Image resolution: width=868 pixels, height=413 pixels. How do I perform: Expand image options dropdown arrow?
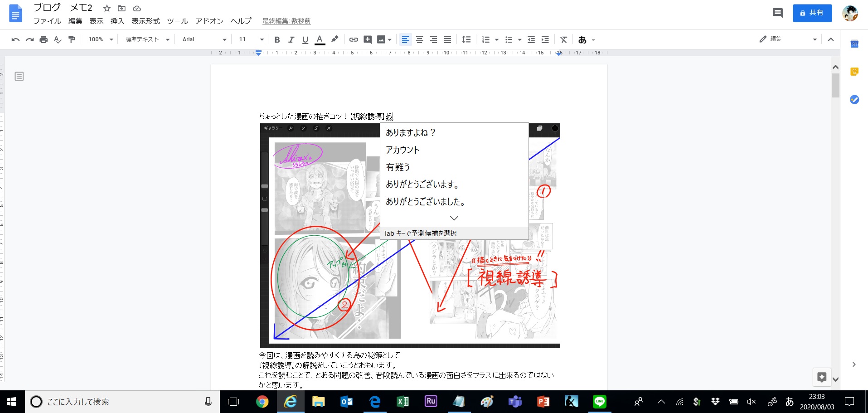(389, 40)
